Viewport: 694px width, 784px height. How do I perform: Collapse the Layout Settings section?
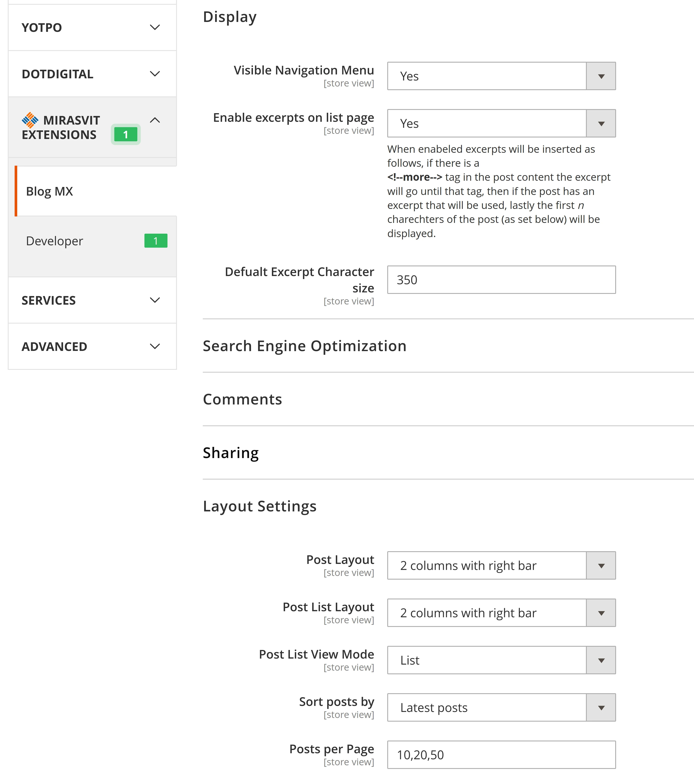[x=259, y=506]
